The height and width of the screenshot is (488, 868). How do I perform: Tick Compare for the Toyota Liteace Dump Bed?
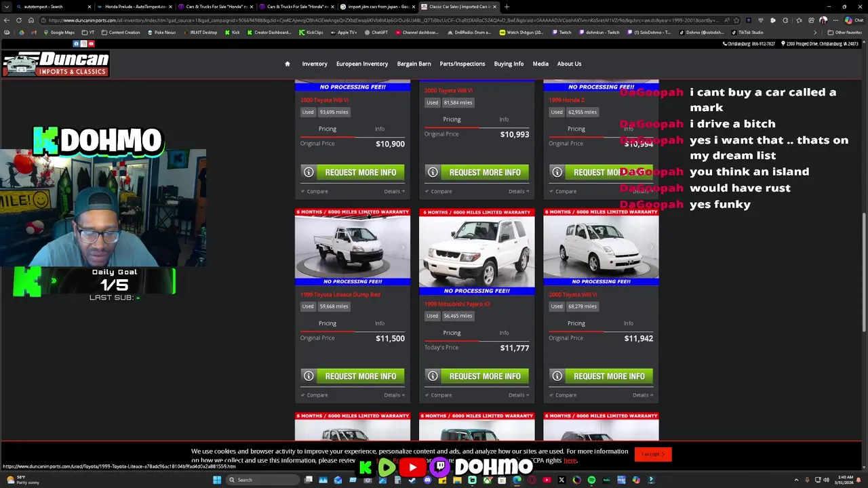[314, 395]
